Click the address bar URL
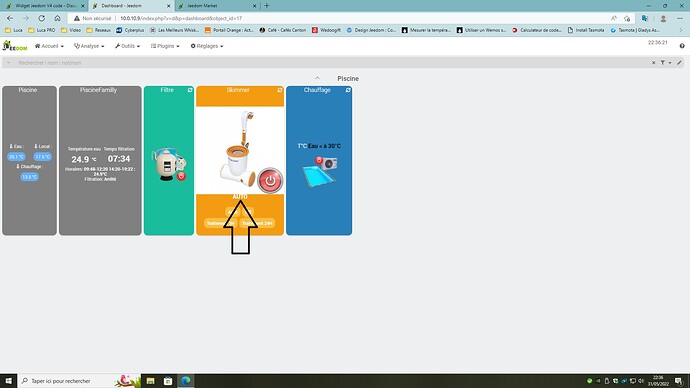The width and height of the screenshot is (690, 388). pyautogui.click(x=181, y=18)
